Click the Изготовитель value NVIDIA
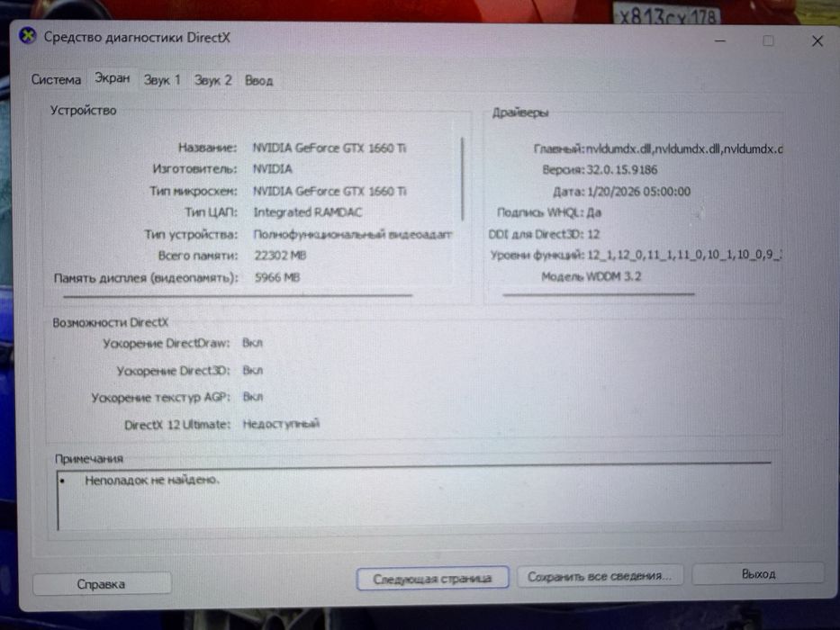This screenshot has height=630, width=840. [273, 169]
